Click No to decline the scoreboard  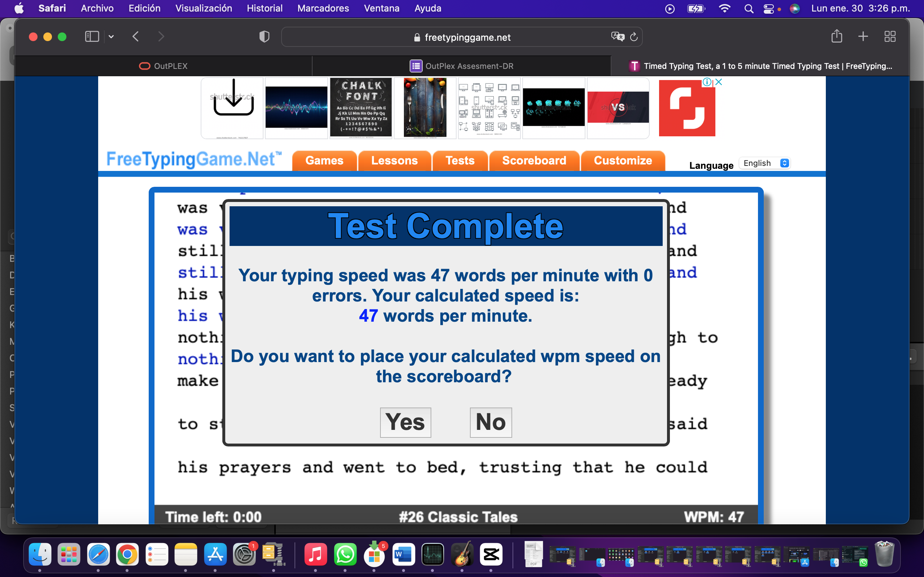(491, 422)
